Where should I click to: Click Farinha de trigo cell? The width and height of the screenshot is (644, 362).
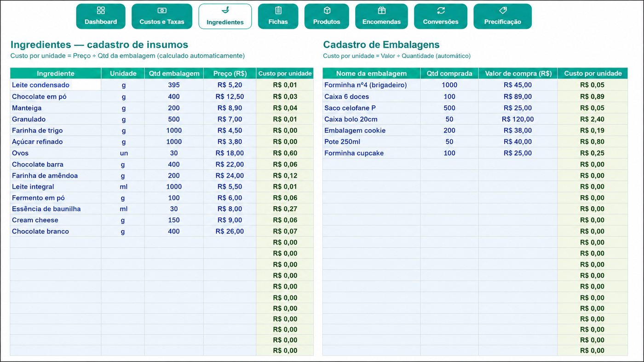click(x=56, y=130)
